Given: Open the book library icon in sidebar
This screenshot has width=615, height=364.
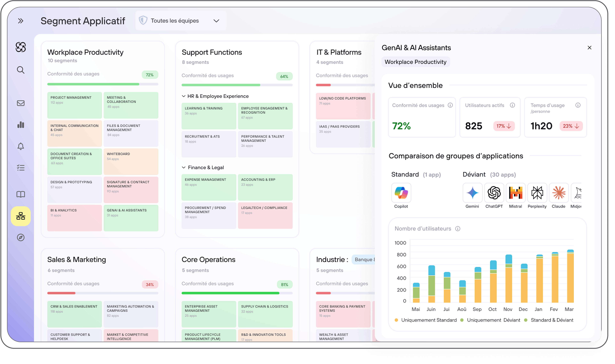Looking at the screenshot, I should click(21, 194).
